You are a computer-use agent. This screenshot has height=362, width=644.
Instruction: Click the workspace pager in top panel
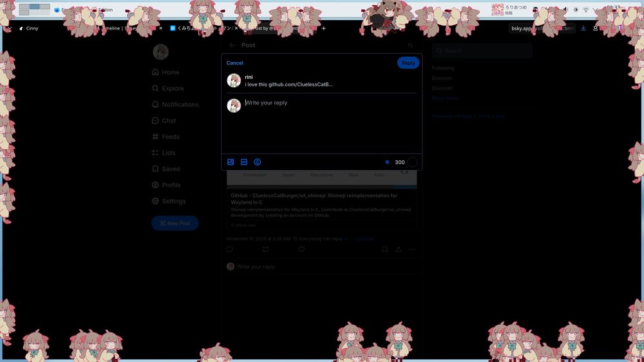tap(35, 10)
